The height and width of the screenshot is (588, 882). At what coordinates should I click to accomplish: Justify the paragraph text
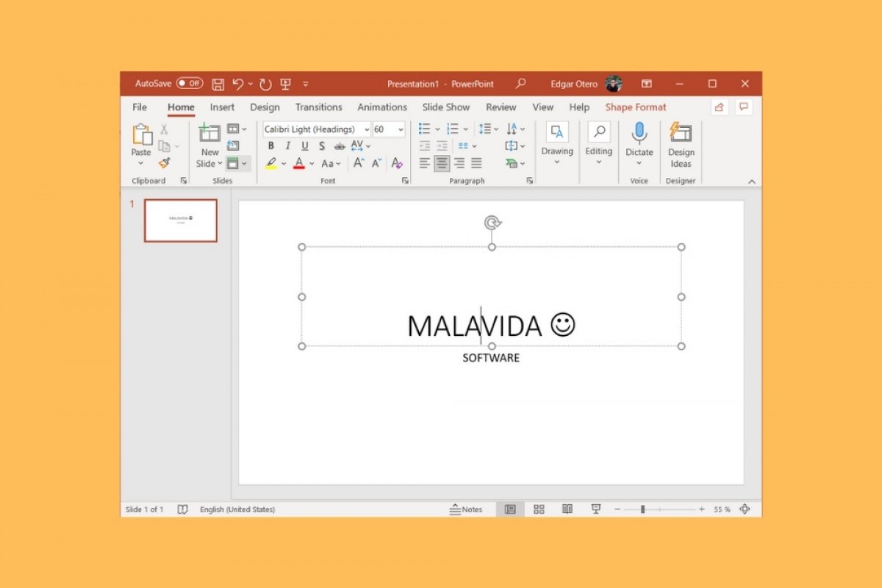[x=476, y=163]
